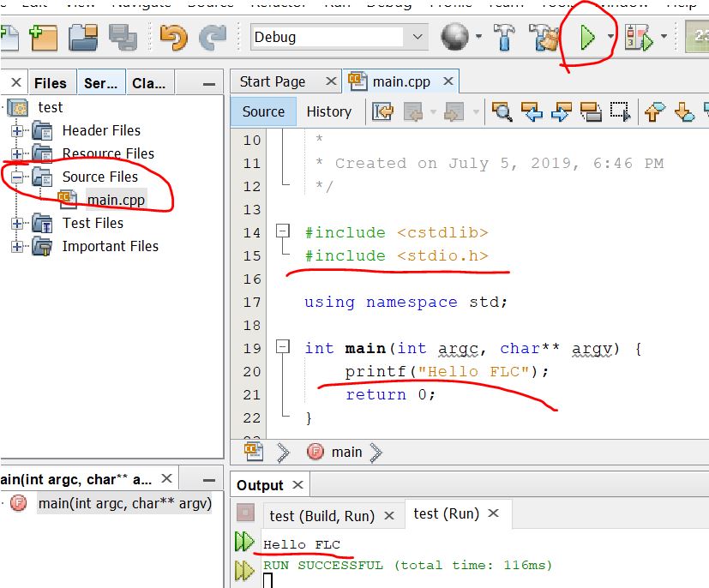The image size is (709, 588).
Task: Click the main breadcrumb in editor footer
Action: pos(346,452)
